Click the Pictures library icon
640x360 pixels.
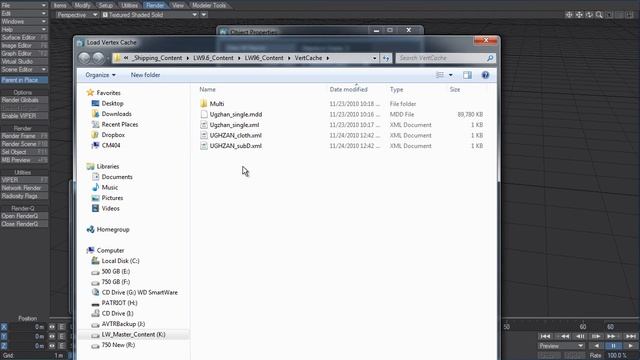coord(95,198)
